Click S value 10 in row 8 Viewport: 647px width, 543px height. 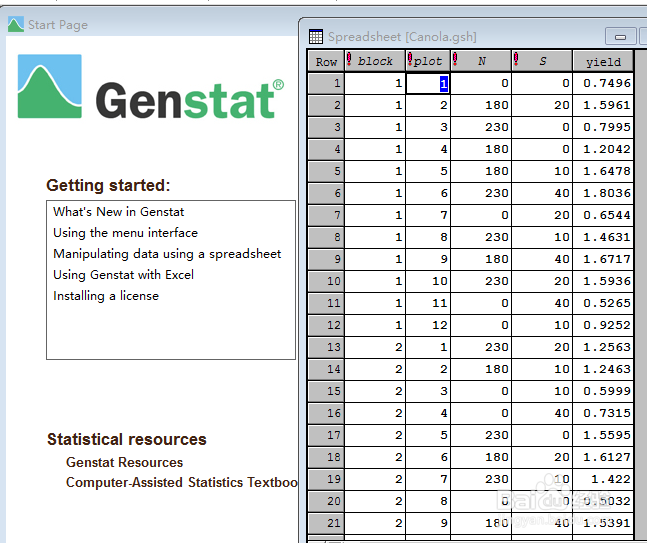[542, 237]
